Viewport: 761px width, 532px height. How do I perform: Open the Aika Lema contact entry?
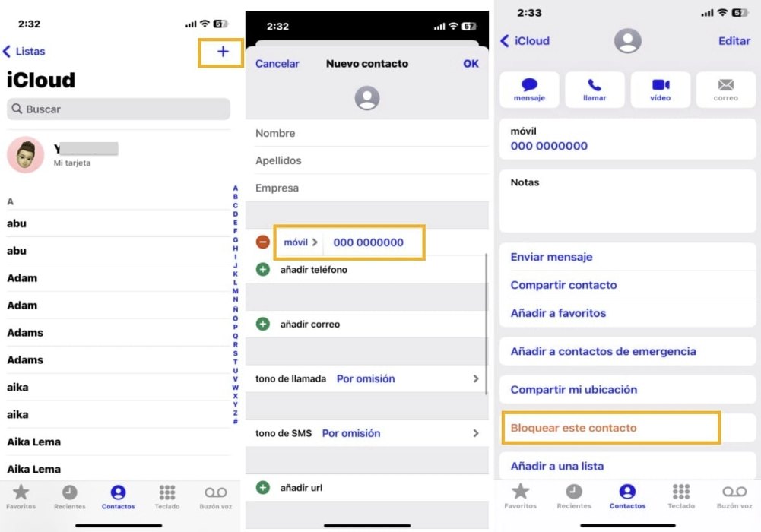tap(34, 442)
